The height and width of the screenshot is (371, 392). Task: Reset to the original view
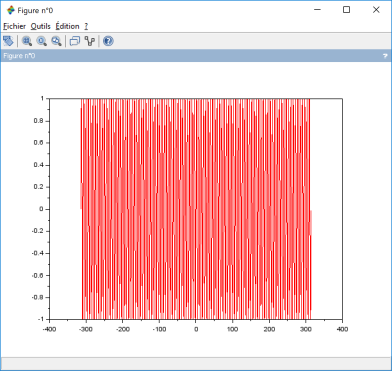[x=42, y=41]
